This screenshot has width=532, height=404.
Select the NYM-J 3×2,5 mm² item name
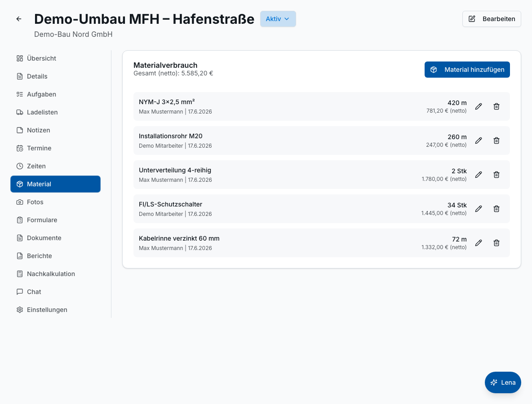[x=167, y=102]
